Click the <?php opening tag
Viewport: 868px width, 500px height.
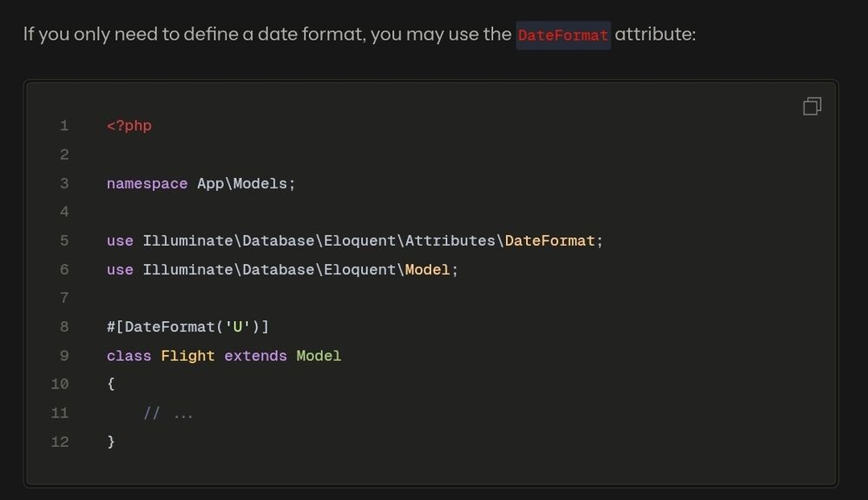click(x=128, y=126)
